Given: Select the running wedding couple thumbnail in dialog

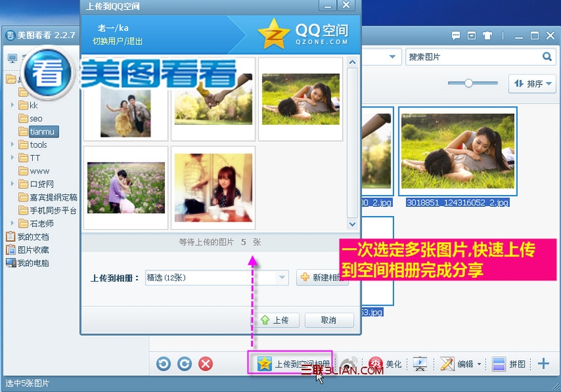Looking at the screenshot, I should tap(126, 99).
